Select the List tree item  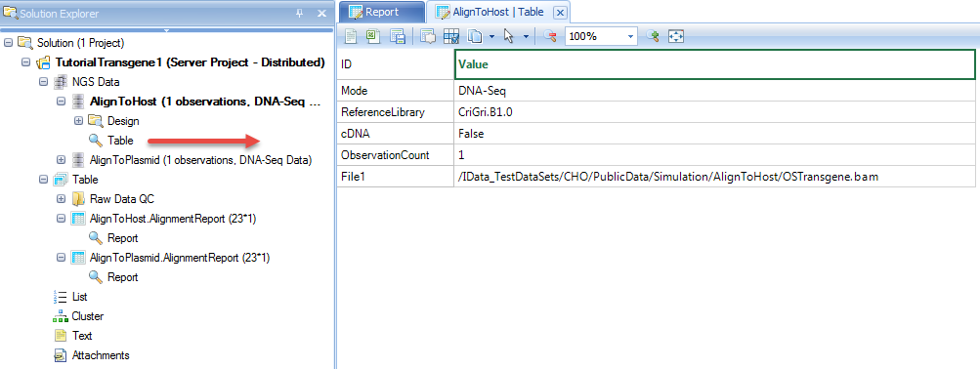point(79,297)
